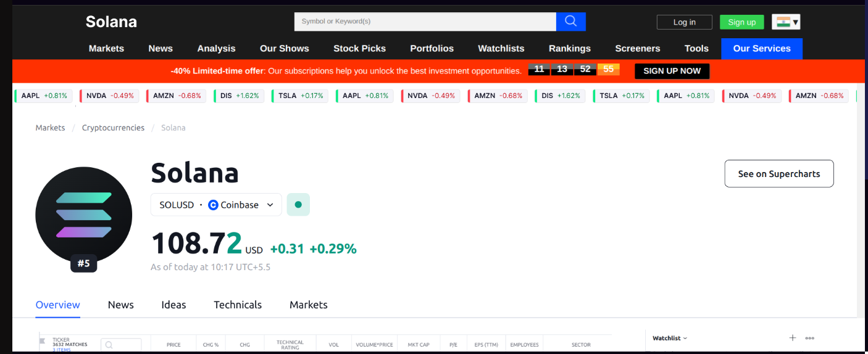Focus the Symbol or Keyword(s) search field

(x=425, y=22)
